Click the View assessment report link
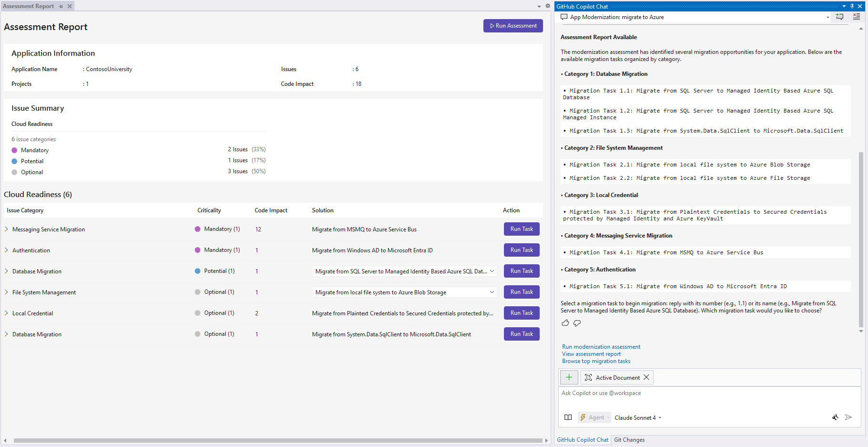 tap(591, 353)
